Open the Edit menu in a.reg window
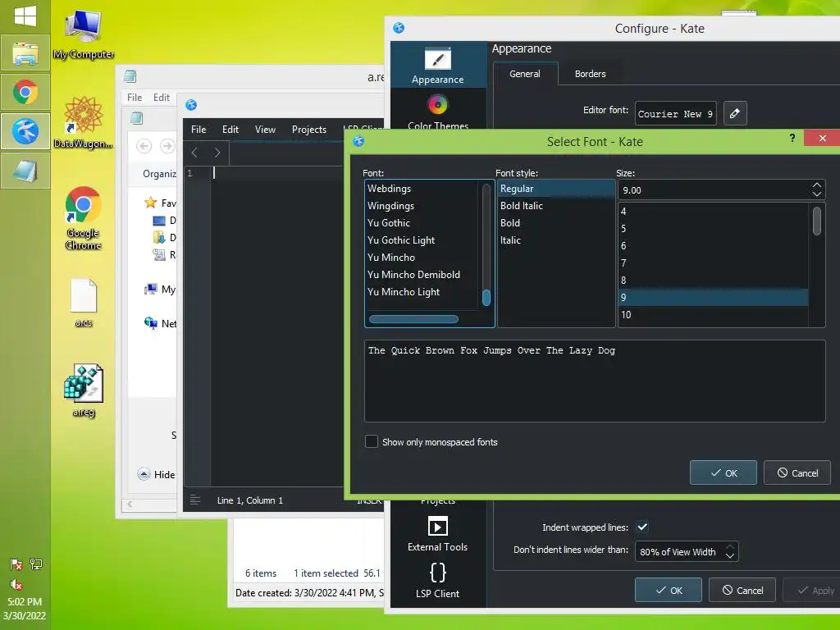840x630 pixels. [162, 97]
